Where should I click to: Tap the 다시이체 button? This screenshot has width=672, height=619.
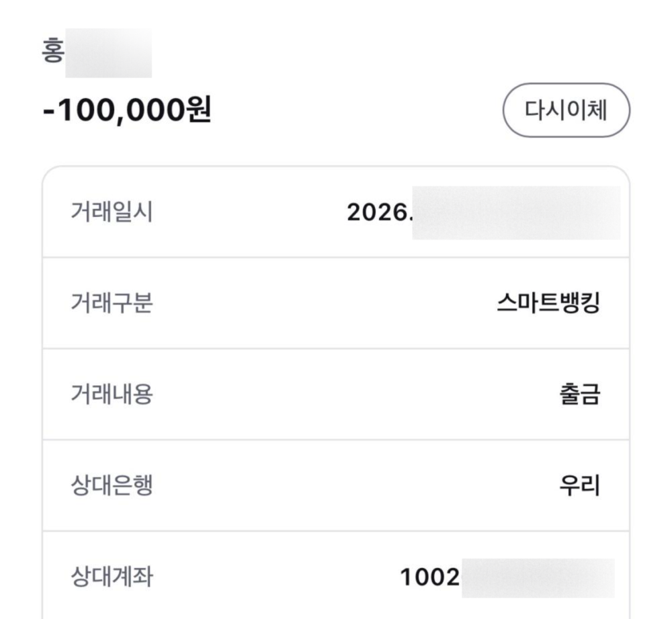click(x=566, y=110)
